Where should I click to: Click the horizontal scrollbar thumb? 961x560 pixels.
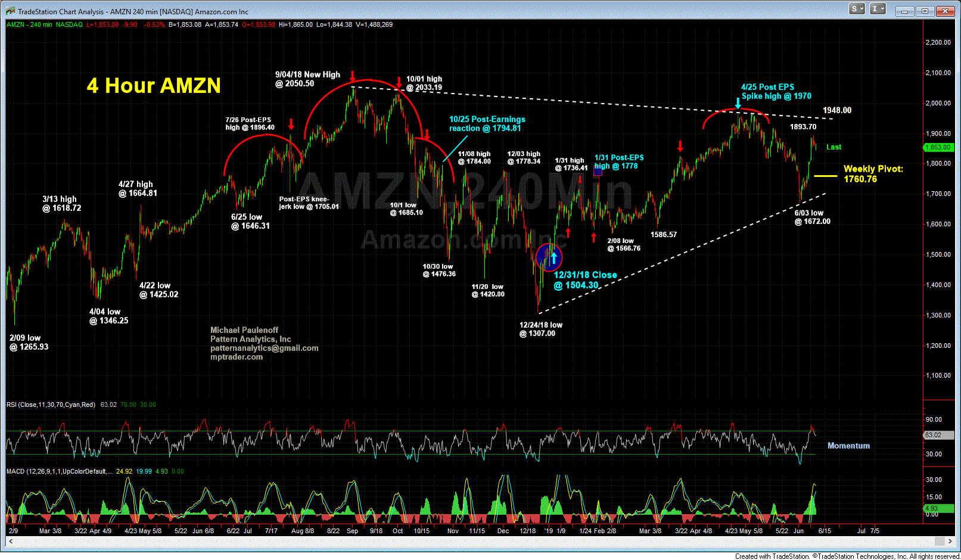coord(940,541)
